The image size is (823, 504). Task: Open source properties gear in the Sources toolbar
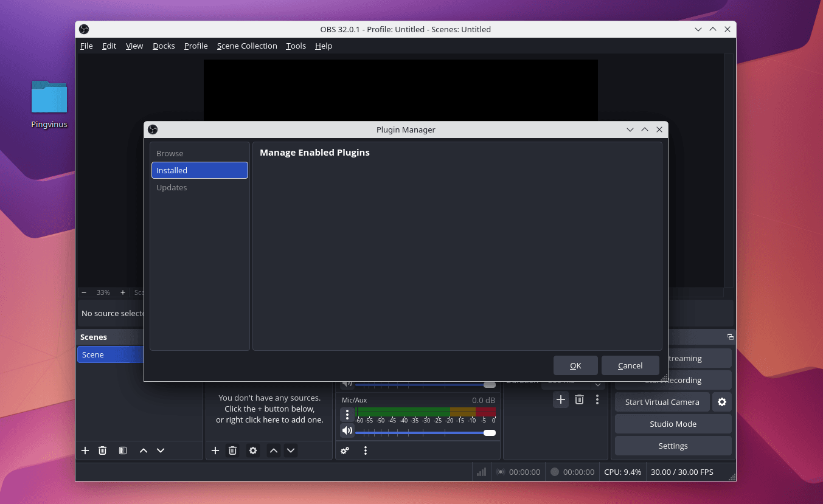[253, 450]
